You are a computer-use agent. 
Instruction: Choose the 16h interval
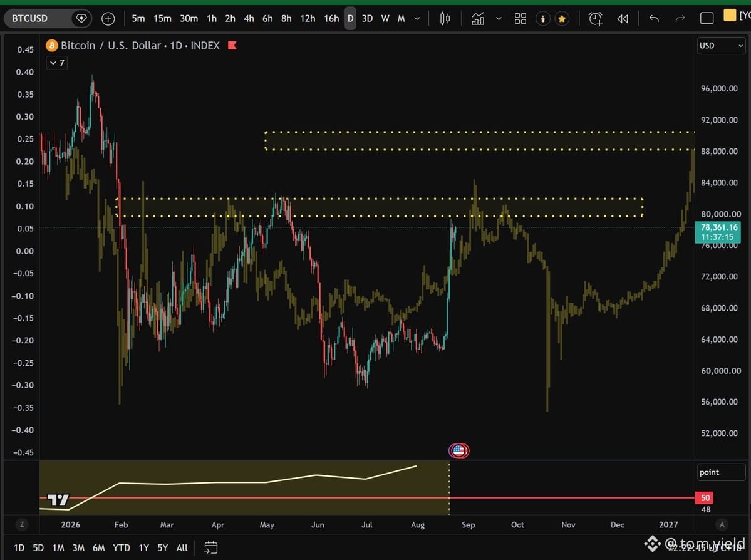tap(331, 18)
